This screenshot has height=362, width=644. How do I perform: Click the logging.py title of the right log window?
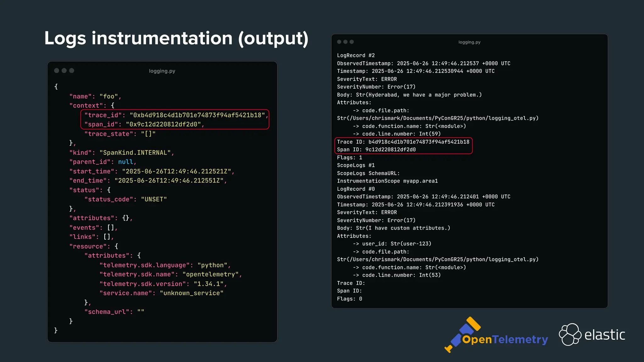tap(469, 42)
